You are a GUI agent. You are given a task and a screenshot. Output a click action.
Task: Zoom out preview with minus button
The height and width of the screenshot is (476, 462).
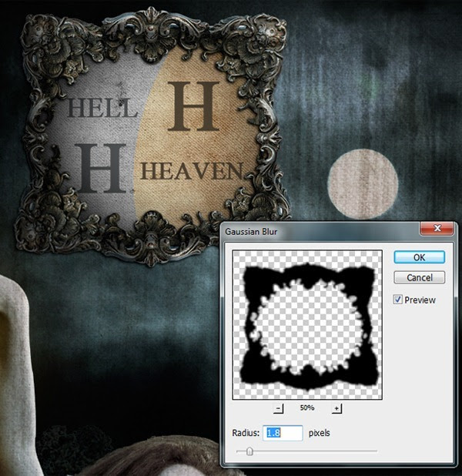[278, 409]
